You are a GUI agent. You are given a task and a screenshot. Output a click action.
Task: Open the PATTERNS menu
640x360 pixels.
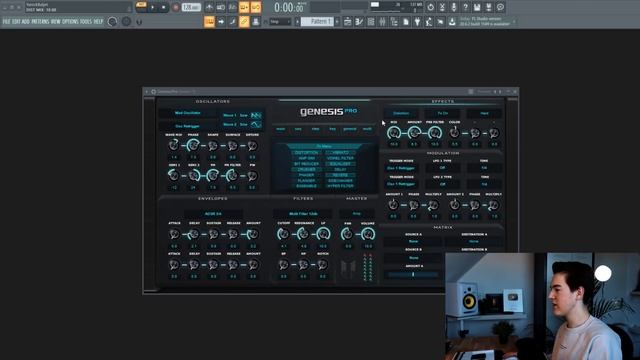pos(40,21)
